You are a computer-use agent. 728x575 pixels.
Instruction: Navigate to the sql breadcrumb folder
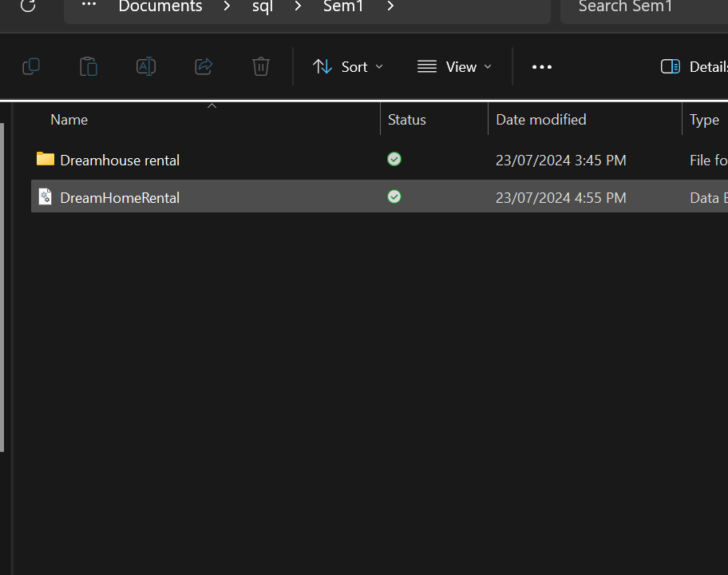point(263,7)
